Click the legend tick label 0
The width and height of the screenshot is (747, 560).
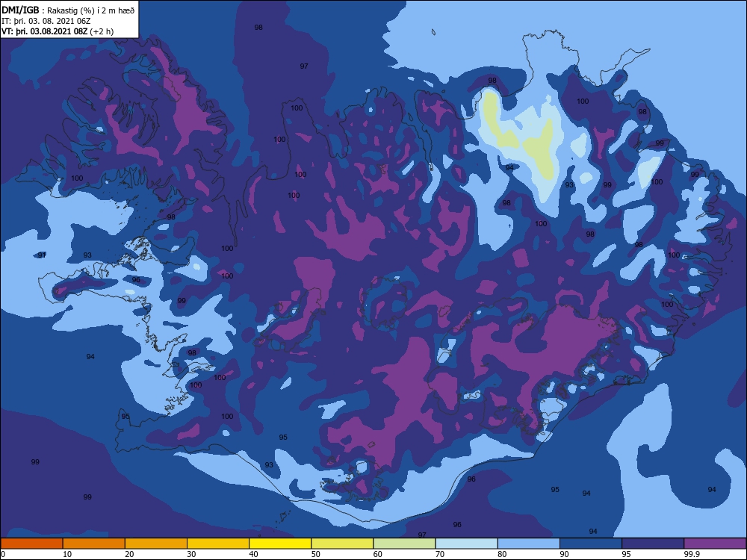[3, 554]
